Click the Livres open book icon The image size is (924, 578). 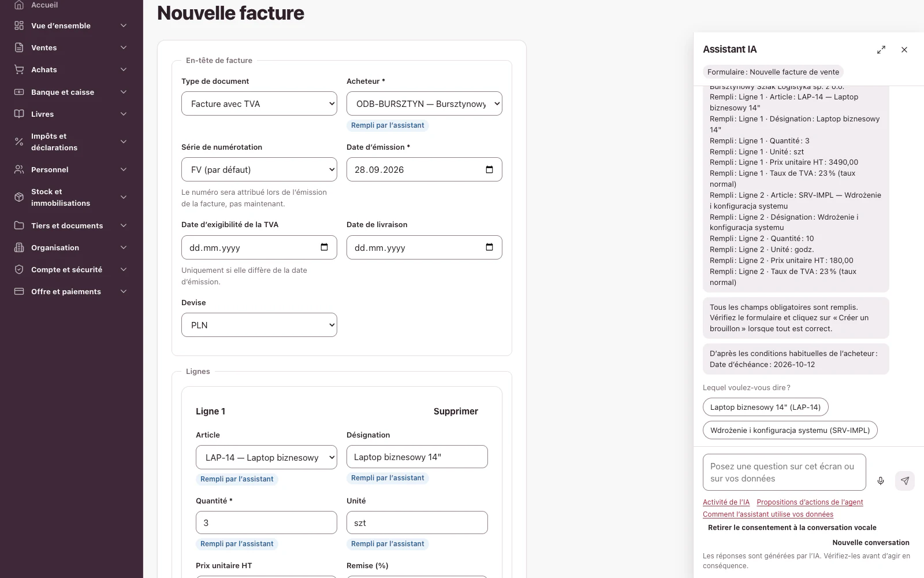click(19, 114)
